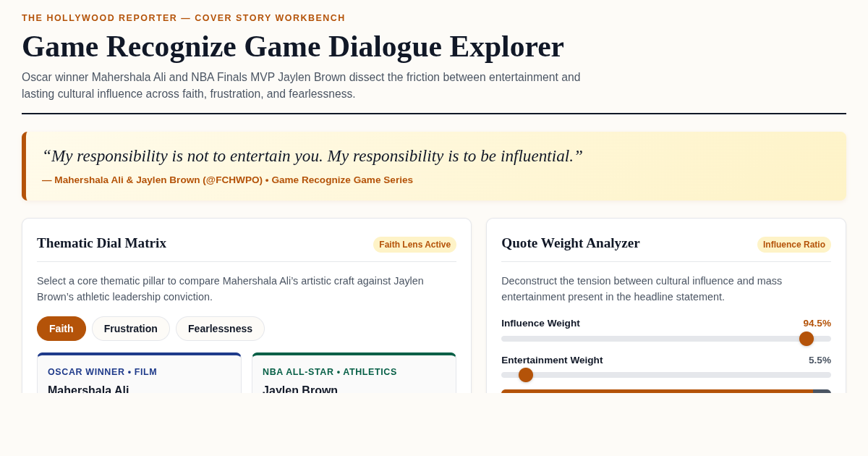Click the quote attribution line with @FCHWPO
Image resolution: width=868 pixels, height=456 pixels.
click(227, 180)
